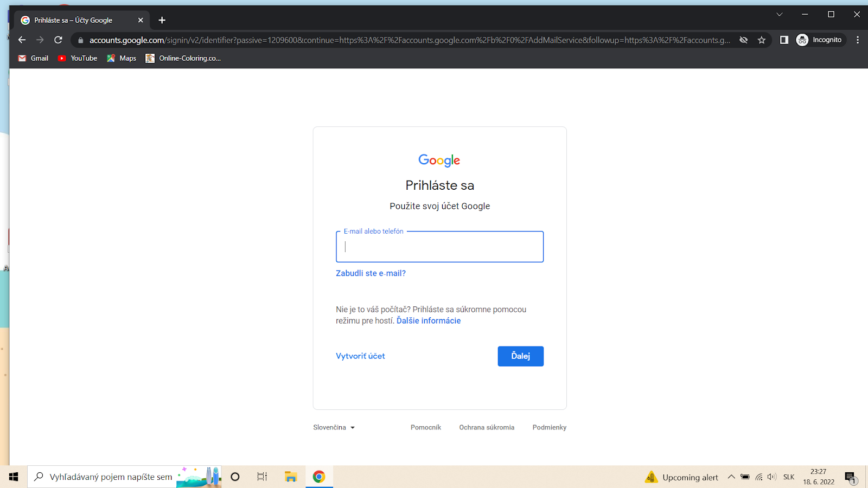The width and height of the screenshot is (868, 488).
Task: Open Task View icon
Action: [x=262, y=477]
